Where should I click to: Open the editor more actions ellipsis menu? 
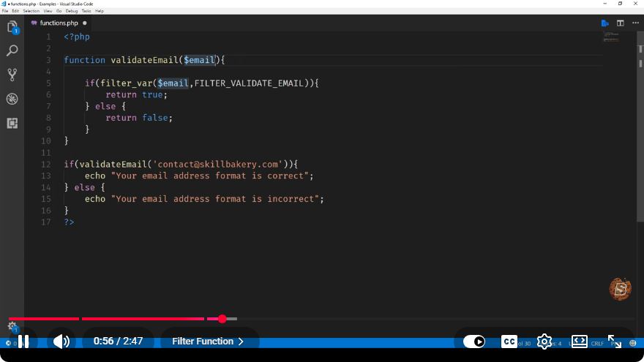pos(635,23)
